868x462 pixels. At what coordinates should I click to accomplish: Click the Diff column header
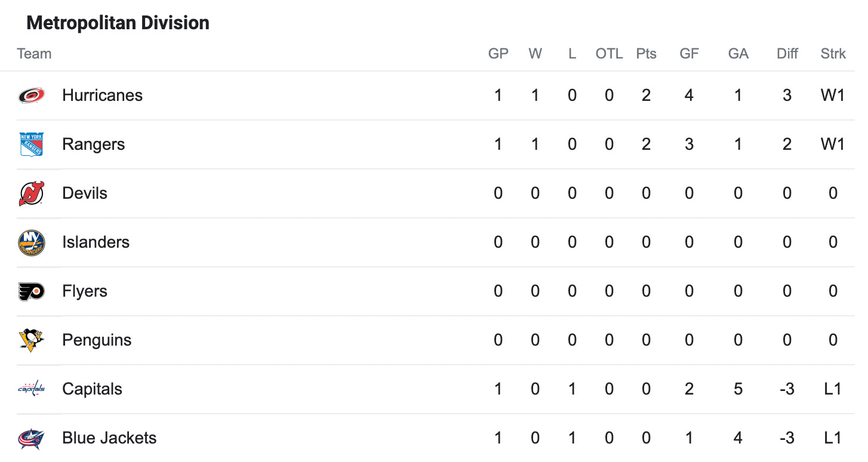787,54
